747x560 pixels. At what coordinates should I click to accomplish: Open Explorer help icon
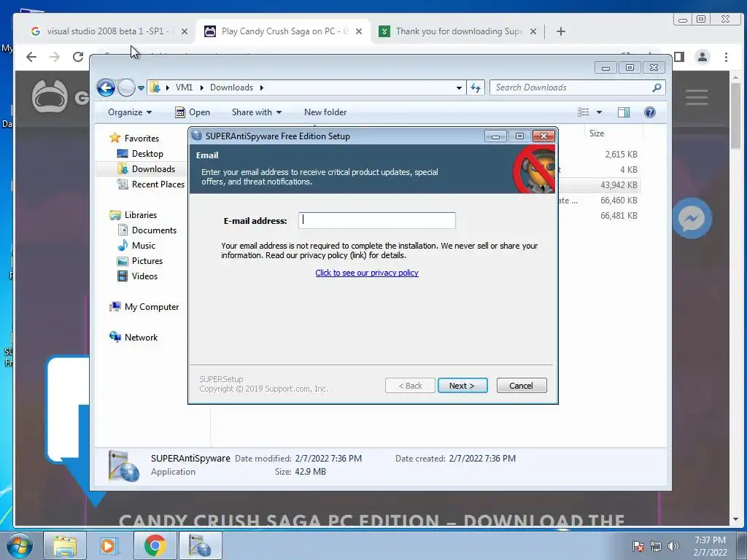(650, 112)
